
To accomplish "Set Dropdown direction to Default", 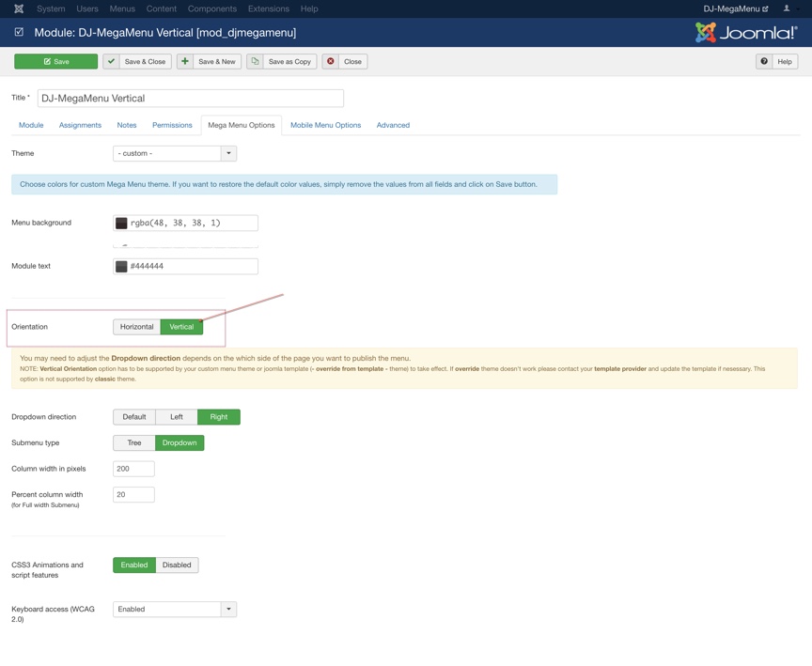I will click(x=134, y=417).
